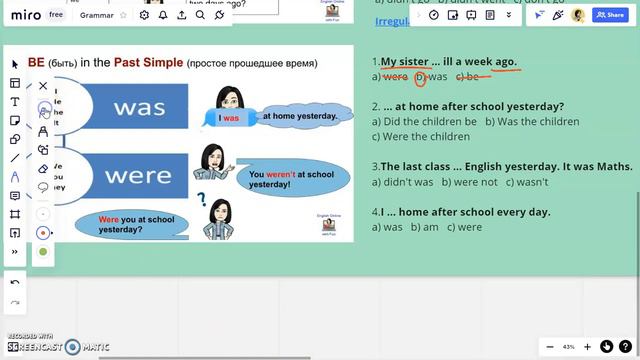640x360 pixels.
Task: Select the Frame tool
Action: point(15,214)
